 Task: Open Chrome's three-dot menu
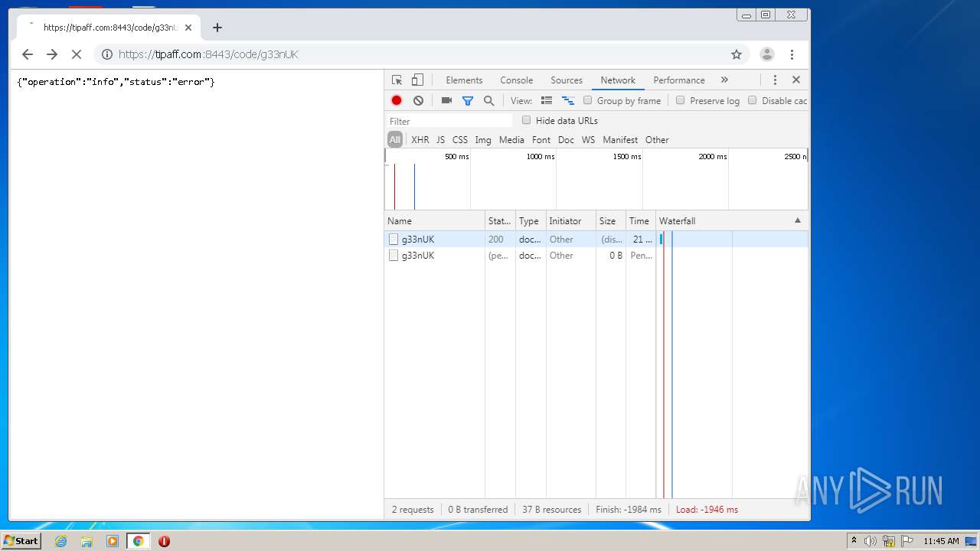[792, 54]
